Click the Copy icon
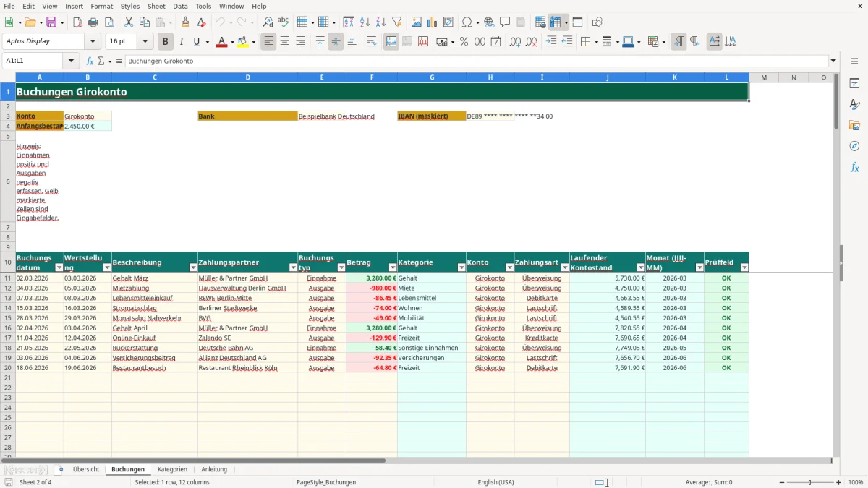Screen dimensions: 868x488 click(145, 22)
